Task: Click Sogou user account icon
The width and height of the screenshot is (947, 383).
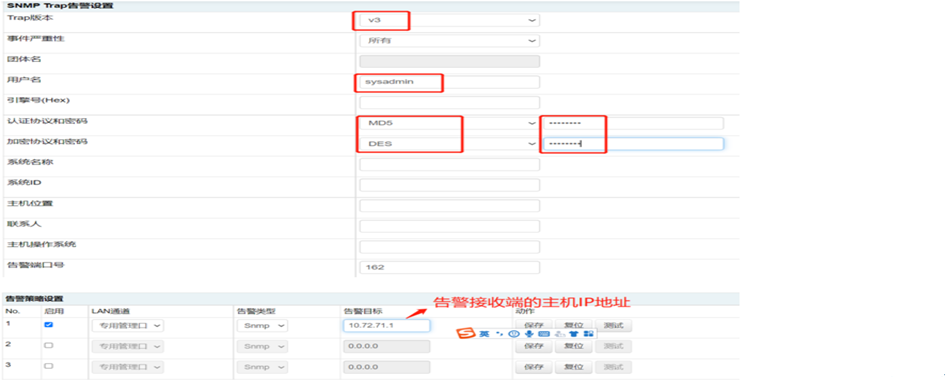Action: coord(560,334)
